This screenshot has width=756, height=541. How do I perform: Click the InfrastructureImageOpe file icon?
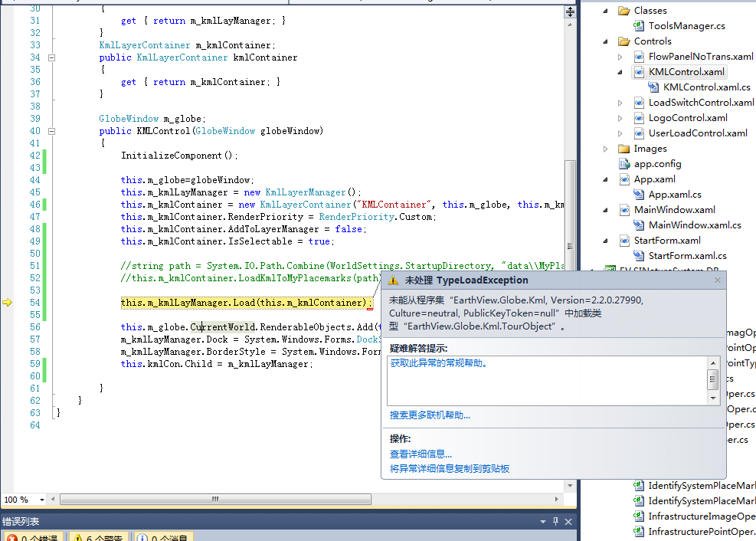(x=638, y=516)
